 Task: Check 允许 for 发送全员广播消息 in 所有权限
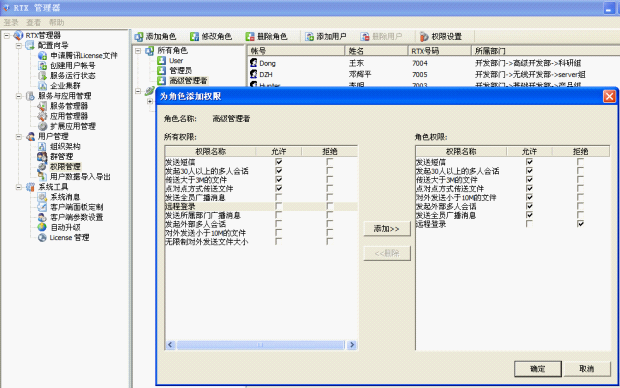279,197
